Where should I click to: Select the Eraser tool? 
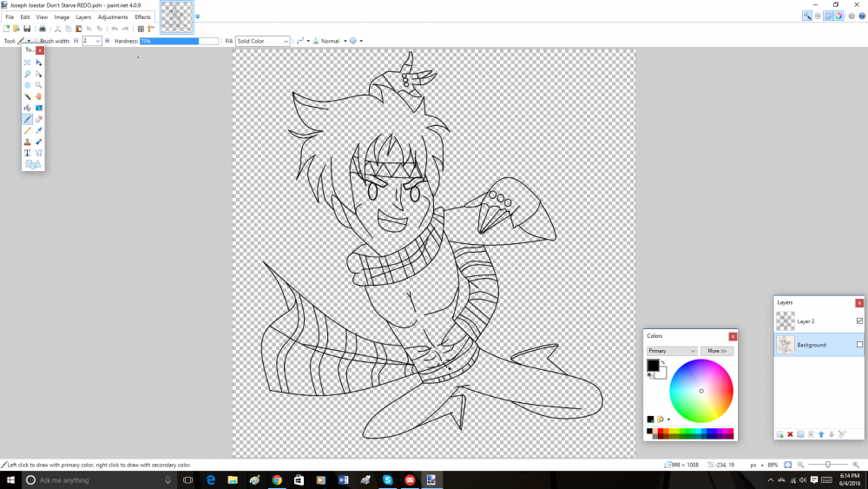click(39, 119)
